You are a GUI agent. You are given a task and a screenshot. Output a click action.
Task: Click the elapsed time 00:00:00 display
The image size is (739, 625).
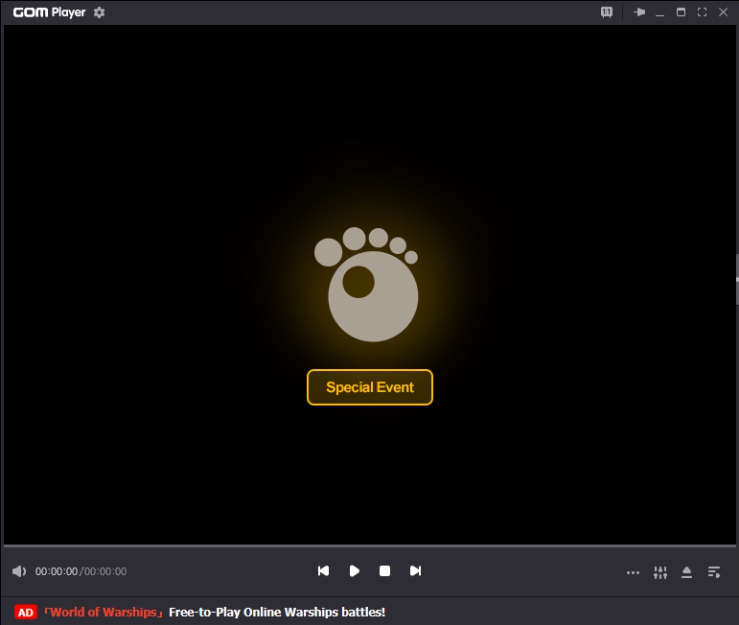click(x=56, y=571)
